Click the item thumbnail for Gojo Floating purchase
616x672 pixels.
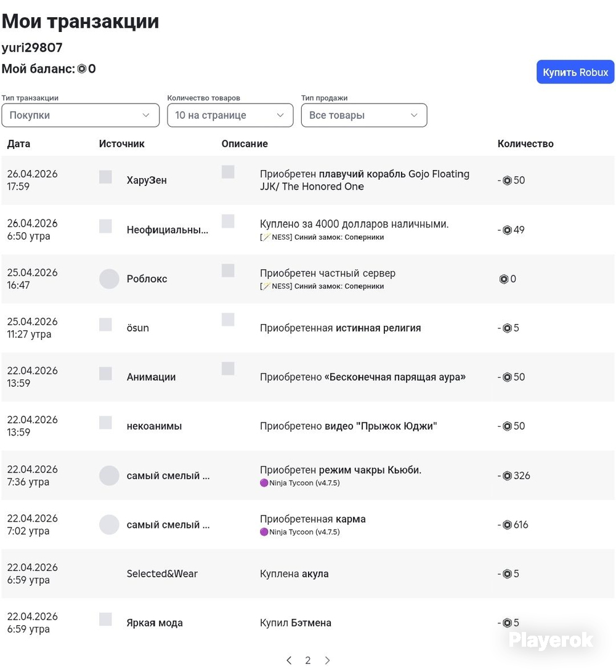pos(228,172)
